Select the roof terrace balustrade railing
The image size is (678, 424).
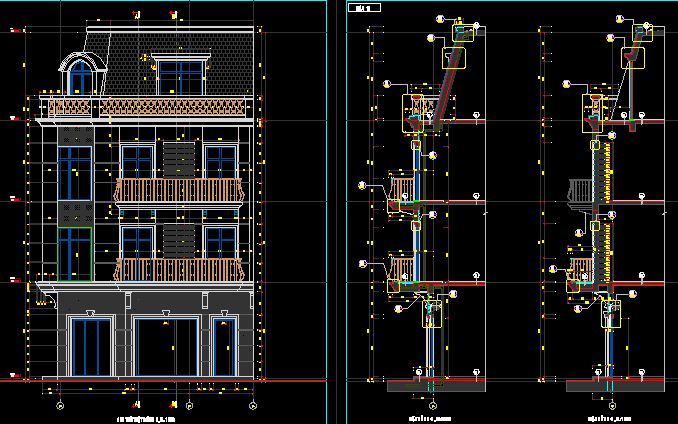pos(147,107)
